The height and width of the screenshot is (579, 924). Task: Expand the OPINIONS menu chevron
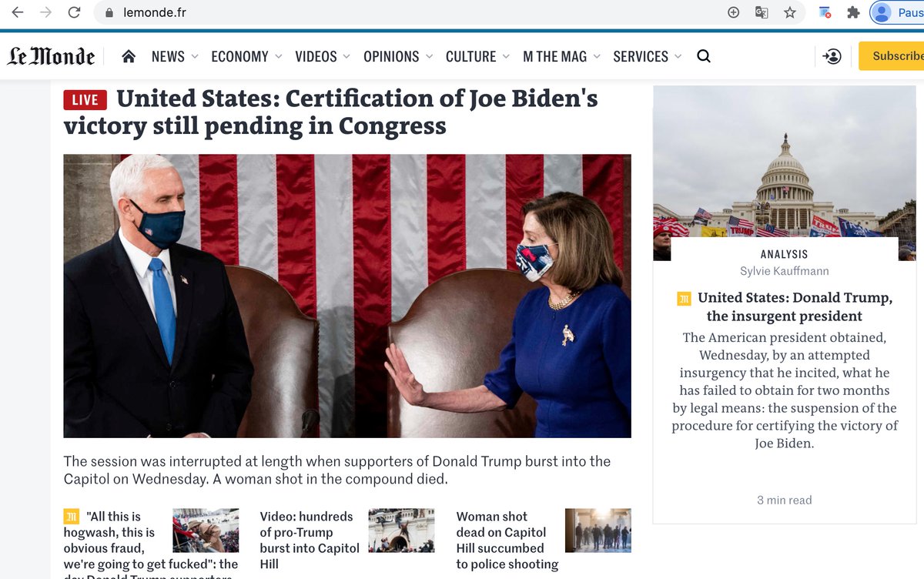(x=429, y=56)
